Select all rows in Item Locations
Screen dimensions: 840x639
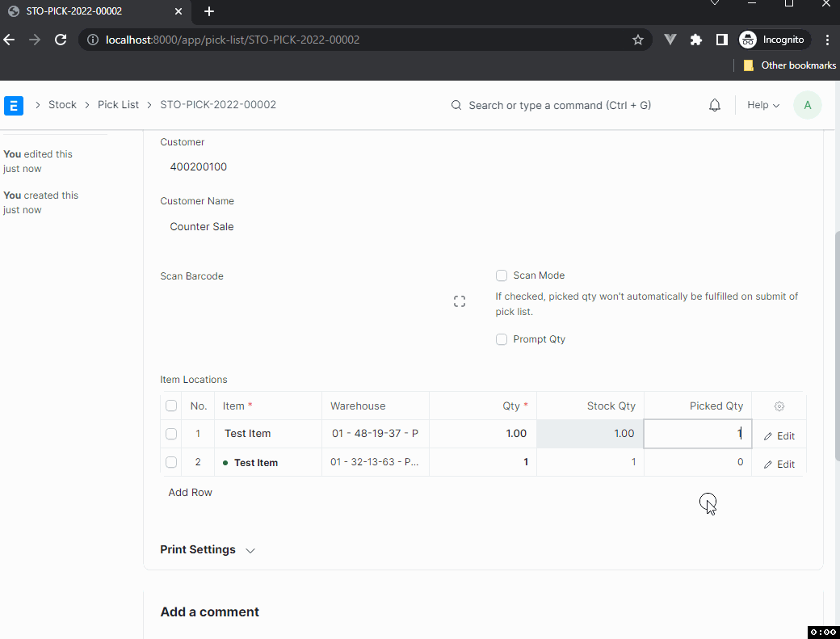pos(171,406)
